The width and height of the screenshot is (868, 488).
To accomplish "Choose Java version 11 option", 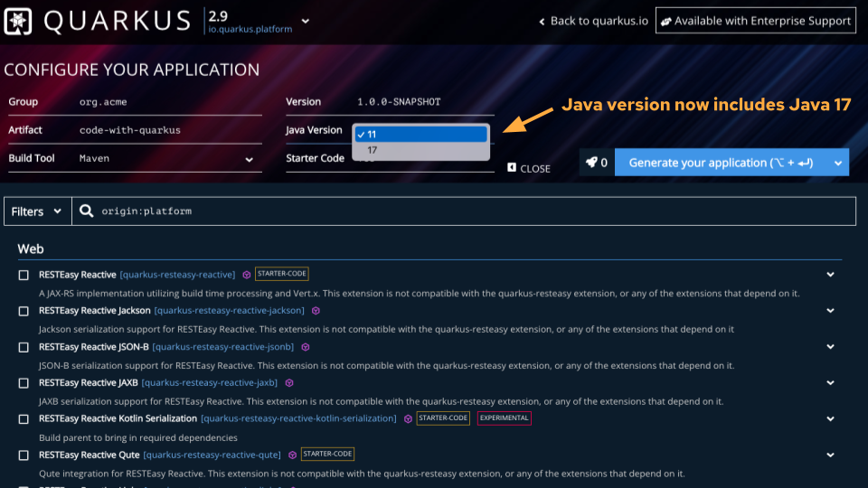I will pyautogui.click(x=421, y=134).
